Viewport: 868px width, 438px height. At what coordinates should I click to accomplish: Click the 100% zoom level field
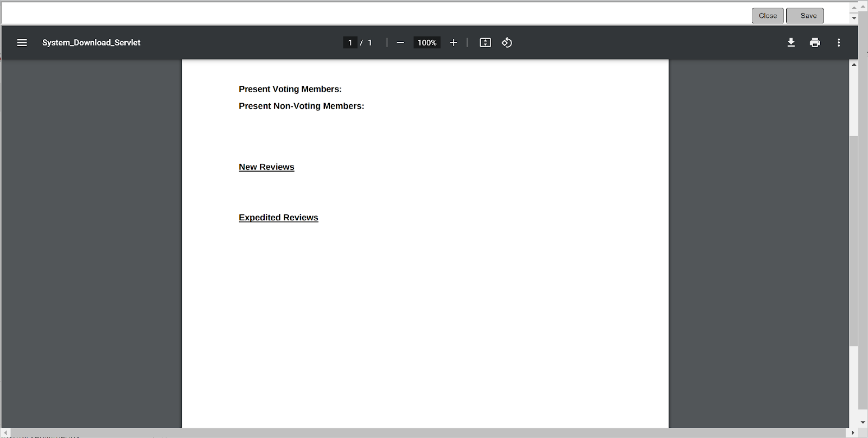pos(427,42)
